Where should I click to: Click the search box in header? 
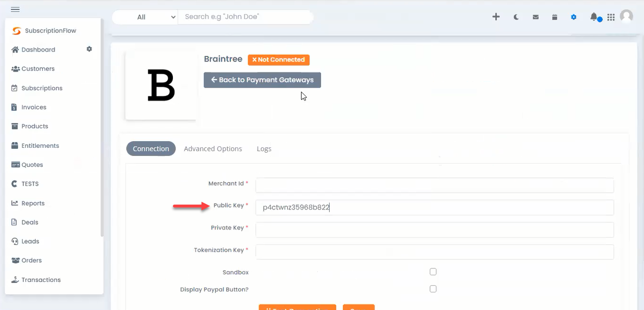pos(246,17)
